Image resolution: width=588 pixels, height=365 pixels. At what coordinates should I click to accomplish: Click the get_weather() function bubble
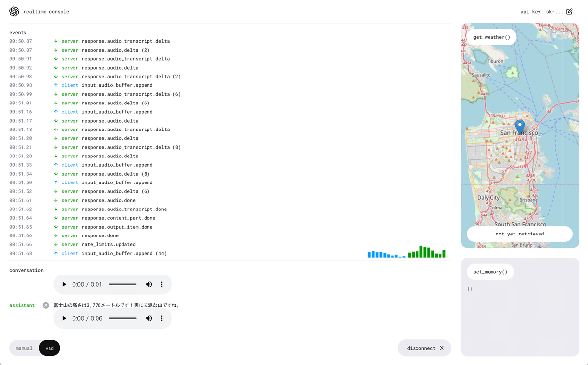(491, 37)
